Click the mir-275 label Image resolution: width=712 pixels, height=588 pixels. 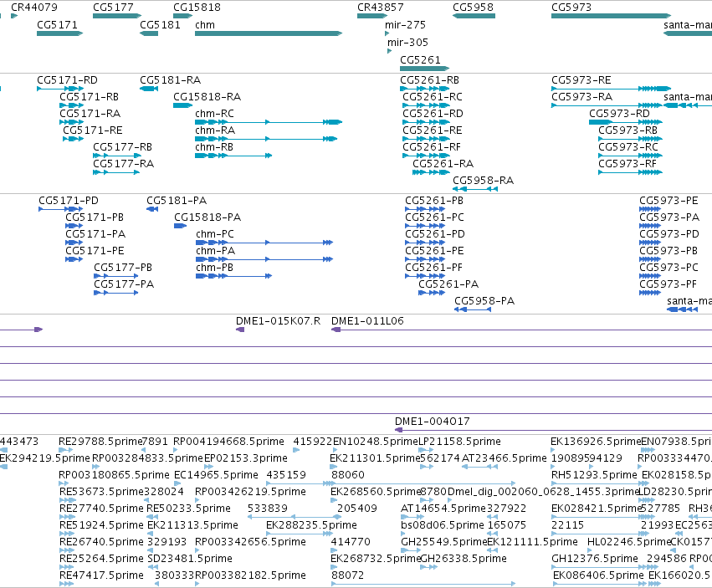405,25
